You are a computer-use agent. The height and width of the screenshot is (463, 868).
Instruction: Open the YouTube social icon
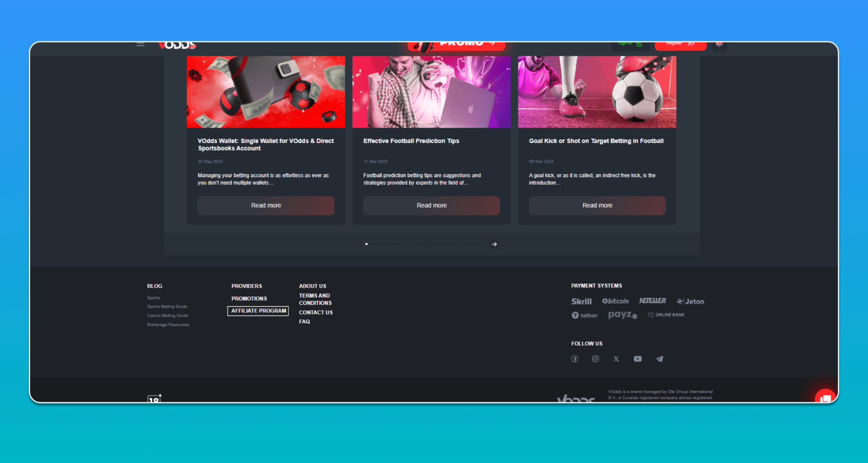[637, 359]
